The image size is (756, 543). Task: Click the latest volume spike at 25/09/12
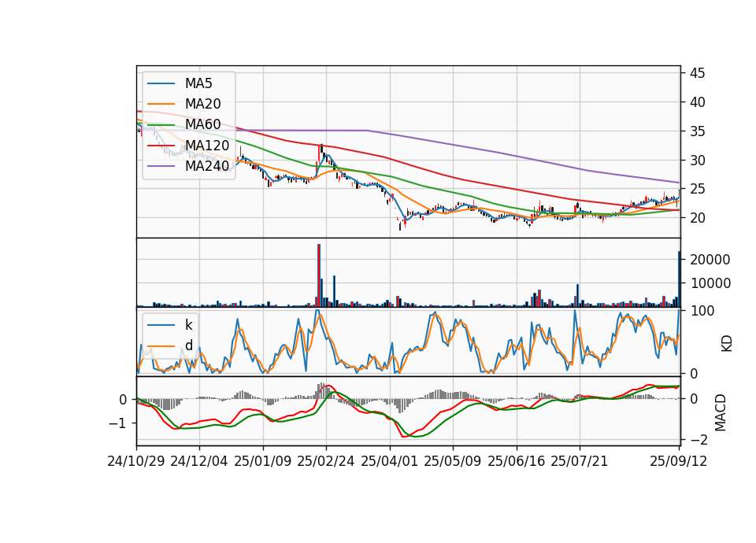point(680,279)
